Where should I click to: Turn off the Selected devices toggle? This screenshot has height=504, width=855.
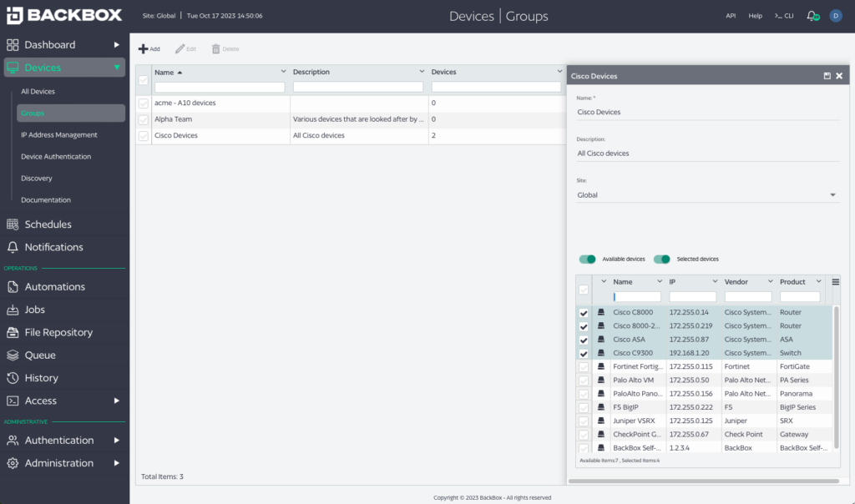point(662,260)
